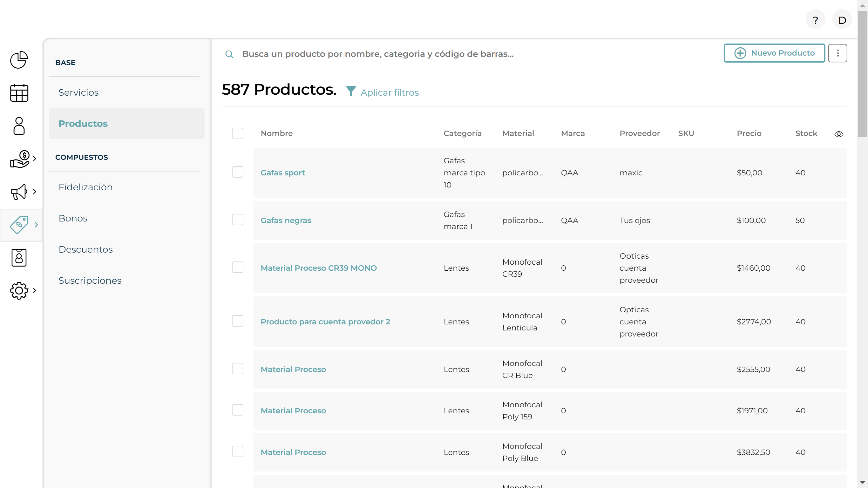This screenshot has height=488, width=868.
Task: Expand the price tag chevron
Action: click(36, 225)
